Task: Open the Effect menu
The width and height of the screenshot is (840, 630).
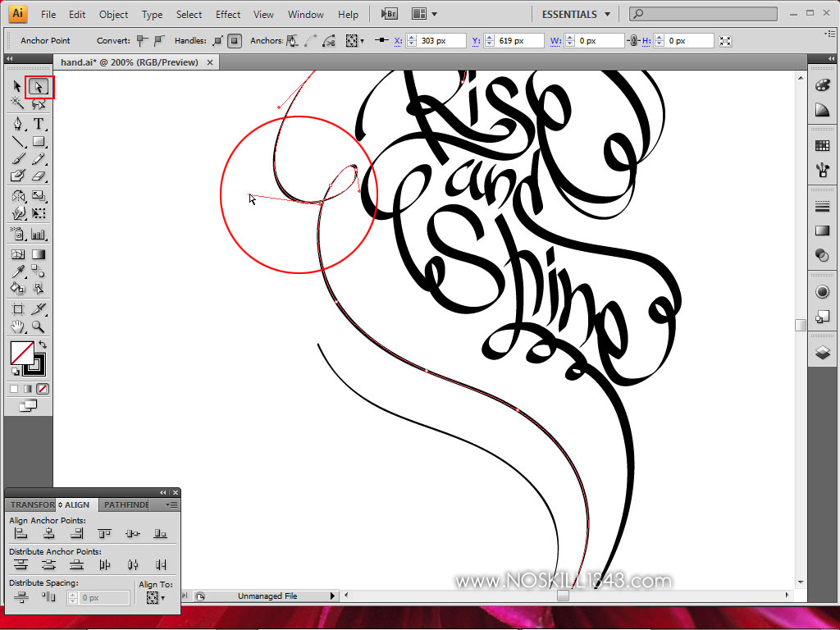Action: pyautogui.click(x=228, y=15)
